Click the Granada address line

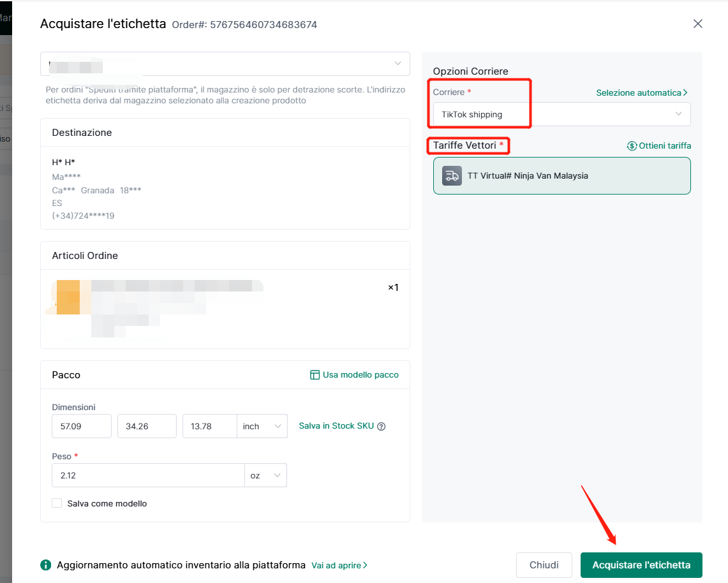pos(96,190)
